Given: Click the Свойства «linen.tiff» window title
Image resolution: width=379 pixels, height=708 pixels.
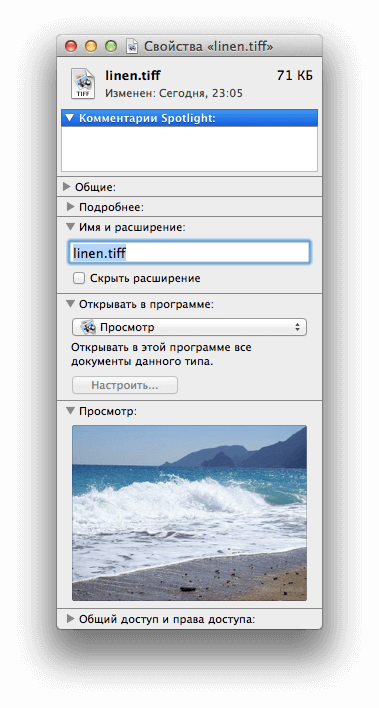Looking at the screenshot, I should 209,47.
